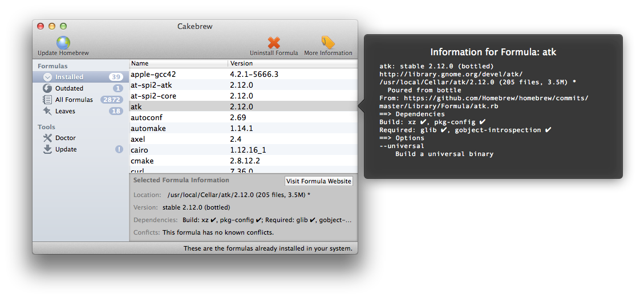Image resolution: width=644 pixels, height=299 pixels.
Task: Click the All Formulas book icon
Action: (48, 100)
